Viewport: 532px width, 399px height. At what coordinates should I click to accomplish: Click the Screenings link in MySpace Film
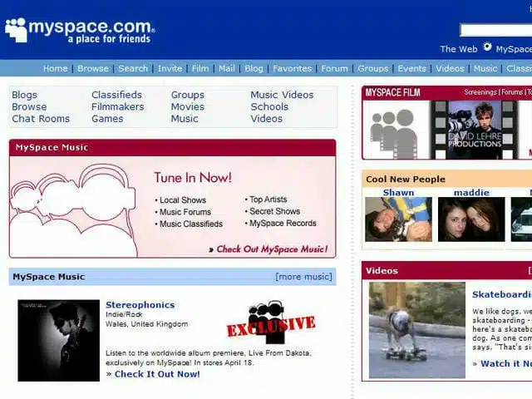tap(480, 92)
